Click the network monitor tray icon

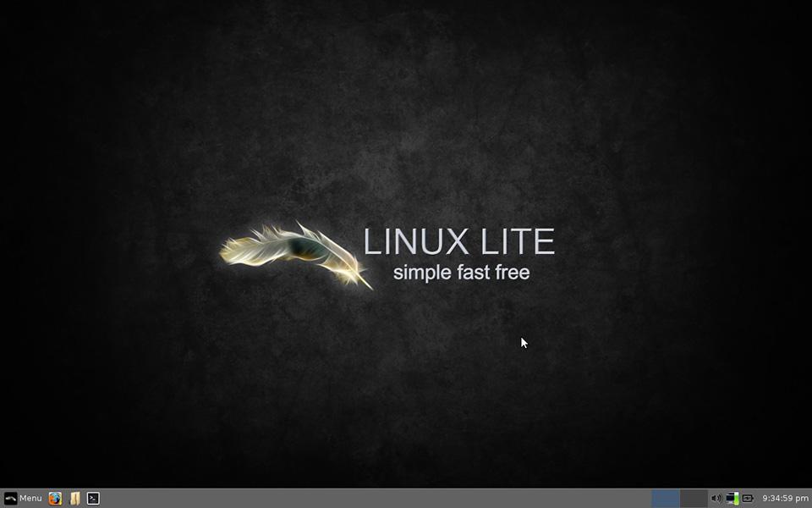pos(732,498)
